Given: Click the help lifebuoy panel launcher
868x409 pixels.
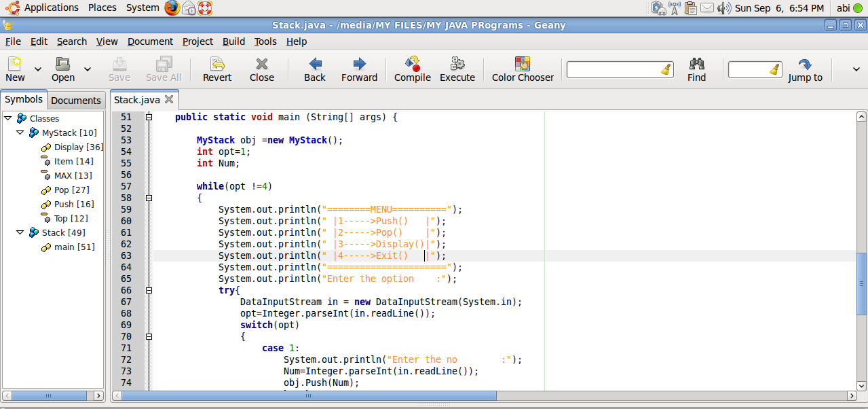Looking at the screenshot, I should [x=205, y=8].
